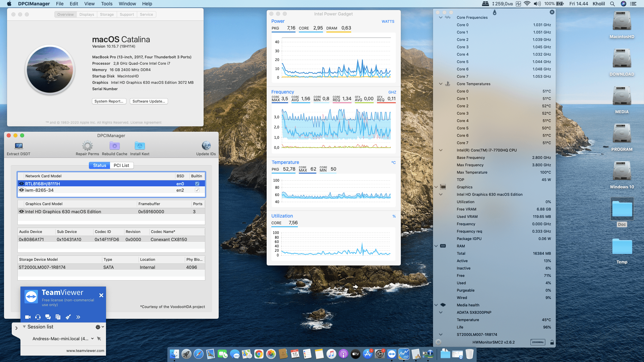
Task: Open TeamViewer icon in the Dock
Action: click(392, 354)
